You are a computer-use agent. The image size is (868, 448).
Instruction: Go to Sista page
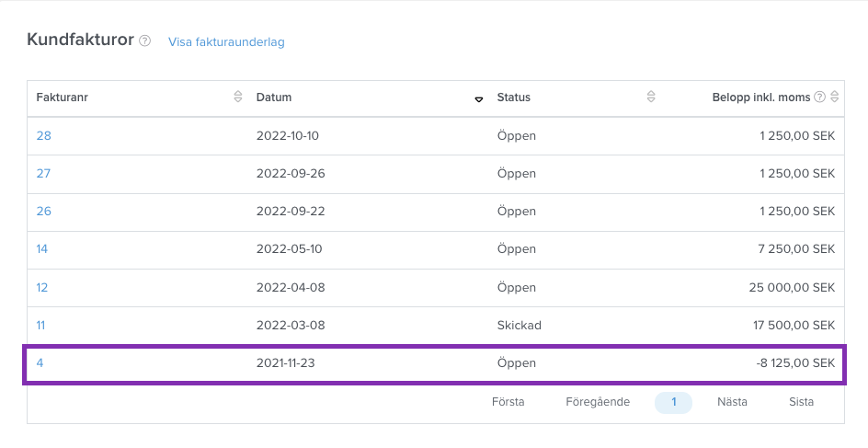coord(801,402)
